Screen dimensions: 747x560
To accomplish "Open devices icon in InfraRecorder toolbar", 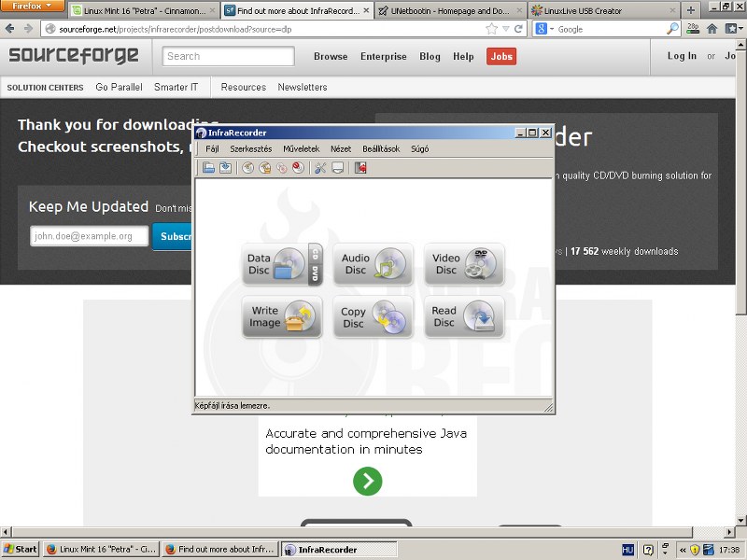I will click(x=337, y=168).
